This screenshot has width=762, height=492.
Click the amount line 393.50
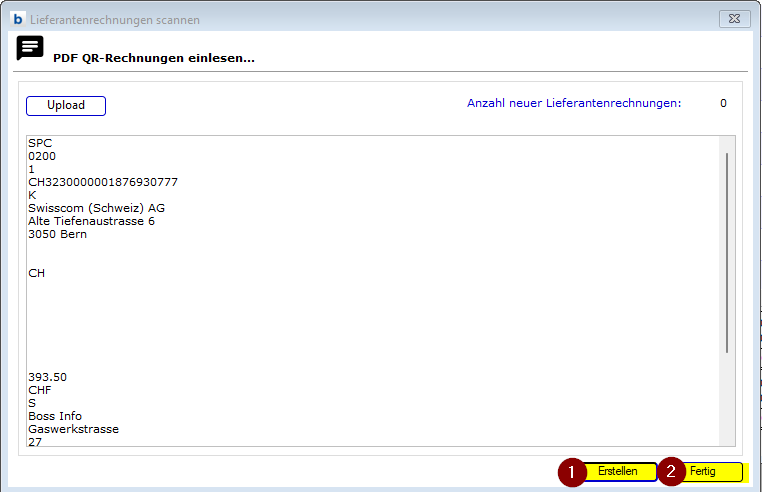click(47, 377)
